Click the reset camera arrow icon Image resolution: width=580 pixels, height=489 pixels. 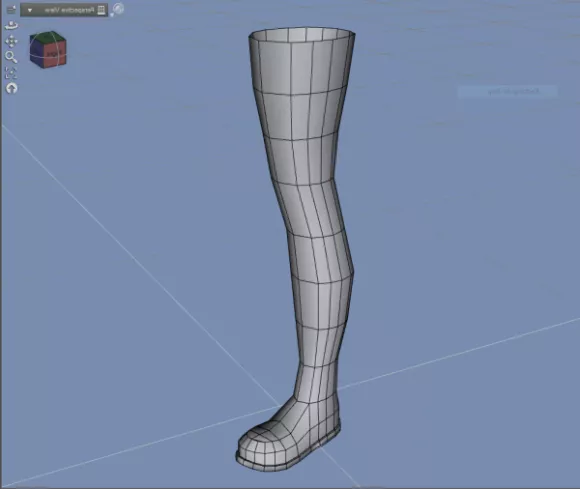coord(11,88)
